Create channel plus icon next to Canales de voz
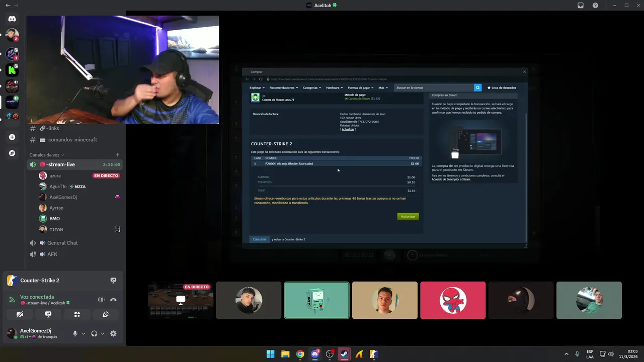644x362 pixels. click(x=117, y=155)
